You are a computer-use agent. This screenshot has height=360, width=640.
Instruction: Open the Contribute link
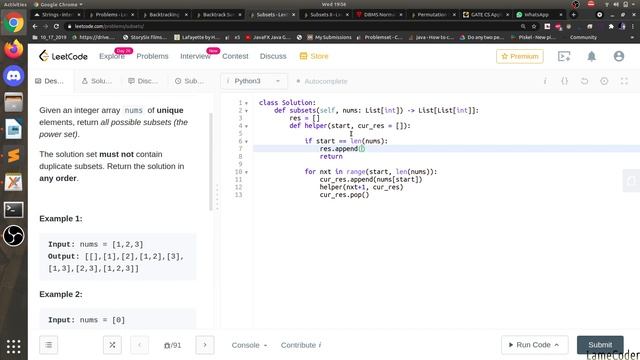click(x=301, y=345)
